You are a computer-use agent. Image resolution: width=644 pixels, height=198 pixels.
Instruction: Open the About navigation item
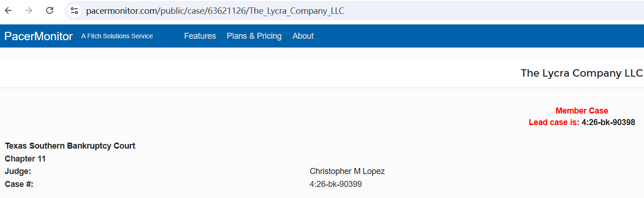point(303,36)
